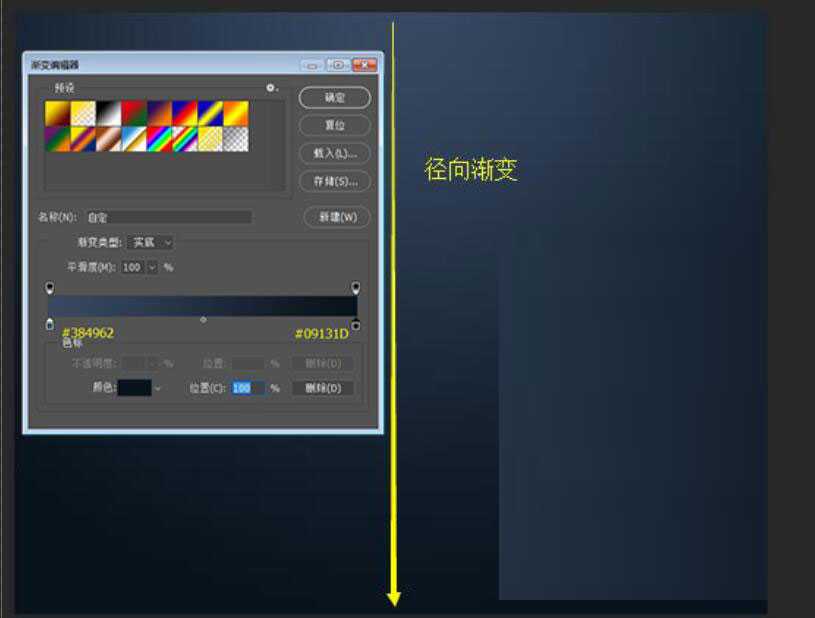
Task: Click the 载入(L)... load button
Action: click(x=335, y=153)
